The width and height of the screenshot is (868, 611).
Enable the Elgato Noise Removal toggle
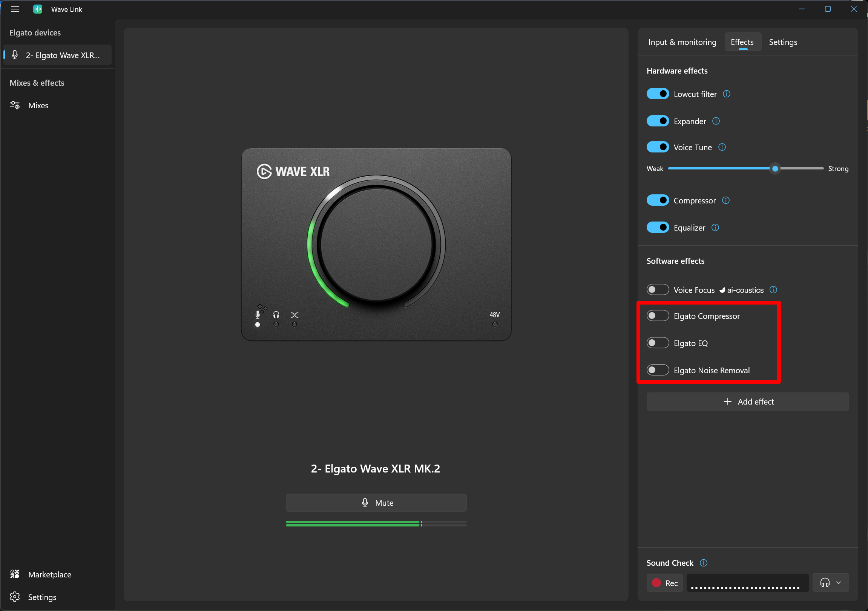tap(658, 370)
